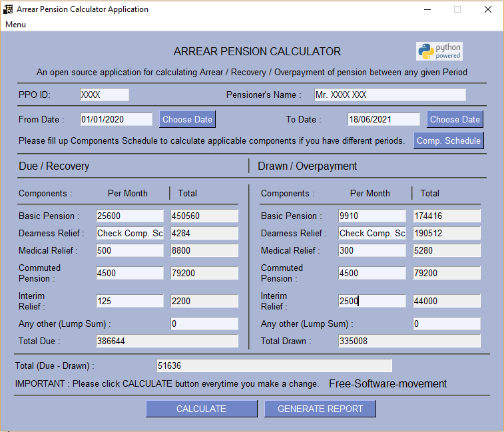Click the To Date input field
This screenshot has height=432, width=504.
click(383, 119)
